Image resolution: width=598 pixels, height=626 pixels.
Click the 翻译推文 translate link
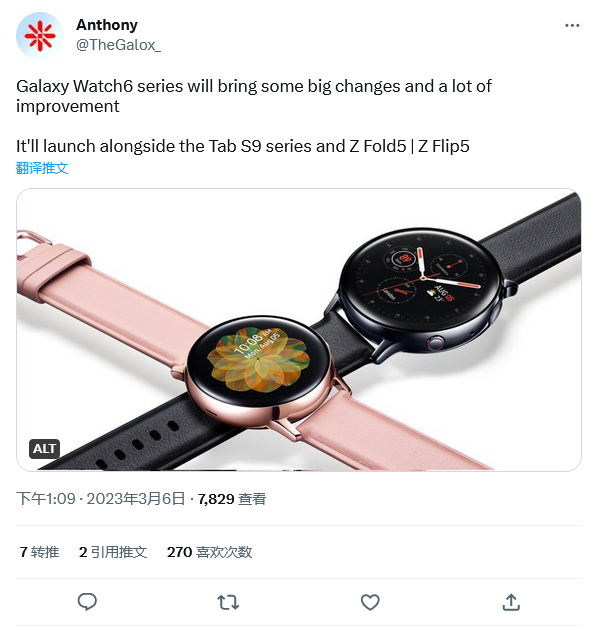click(x=42, y=168)
